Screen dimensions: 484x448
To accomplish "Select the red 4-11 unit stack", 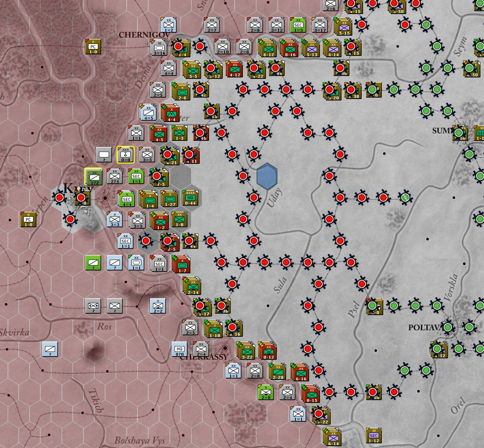I will point(191,155).
